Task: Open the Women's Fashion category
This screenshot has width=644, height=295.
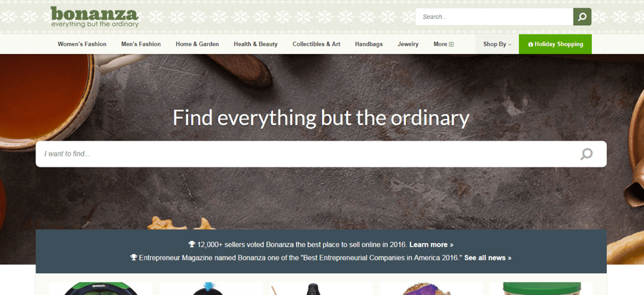Action: pyautogui.click(x=82, y=44)
